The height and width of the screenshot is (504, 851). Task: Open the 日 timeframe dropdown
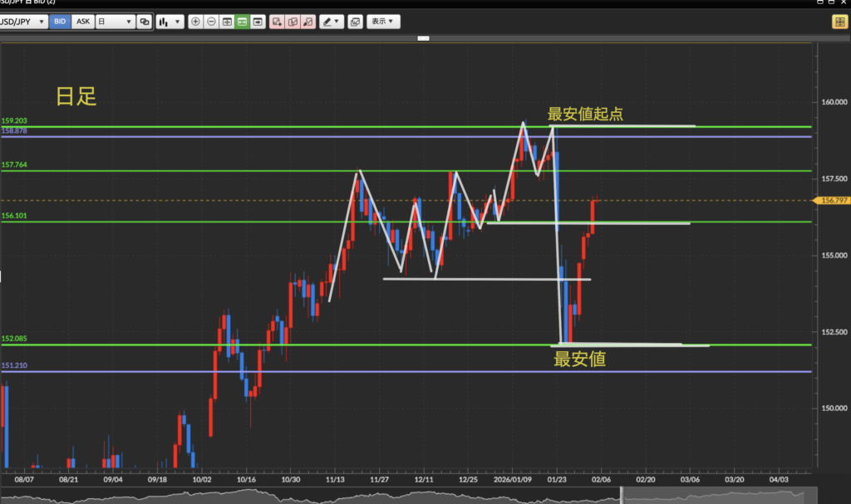pyautogui.click(x=115, y=22)
